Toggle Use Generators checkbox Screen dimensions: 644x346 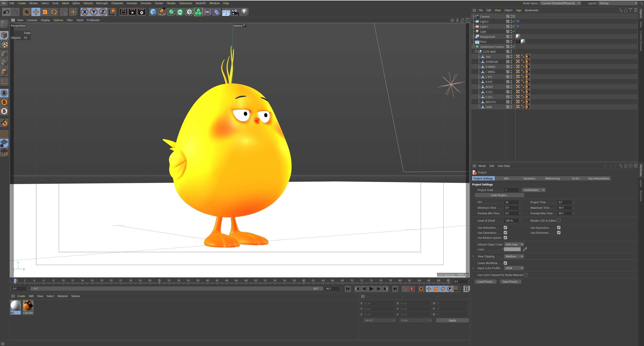click(x=505, y=233)
